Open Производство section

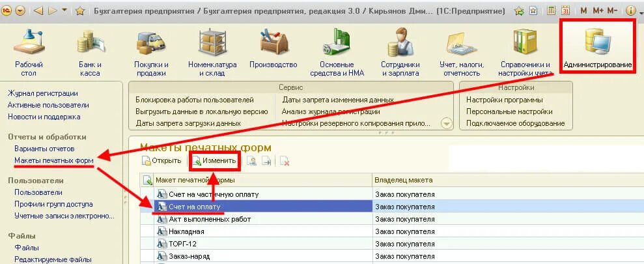[x=273, y=48]
